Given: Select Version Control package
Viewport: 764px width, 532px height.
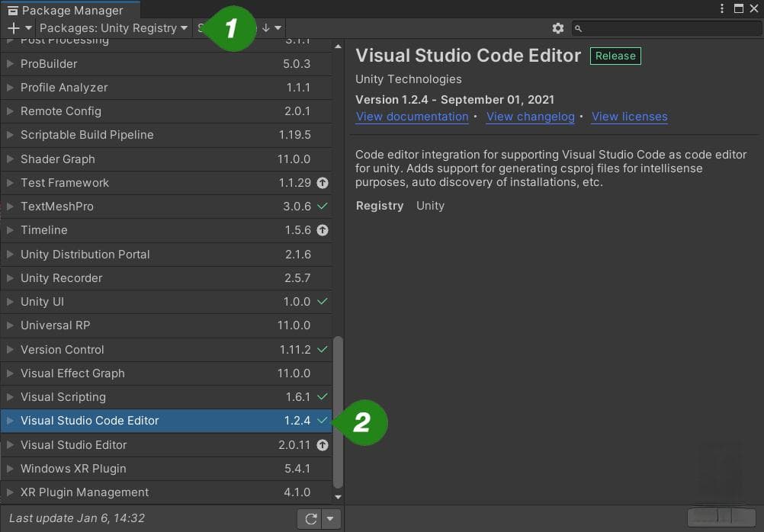Looking at the screenshot, I should coord(166,349).
